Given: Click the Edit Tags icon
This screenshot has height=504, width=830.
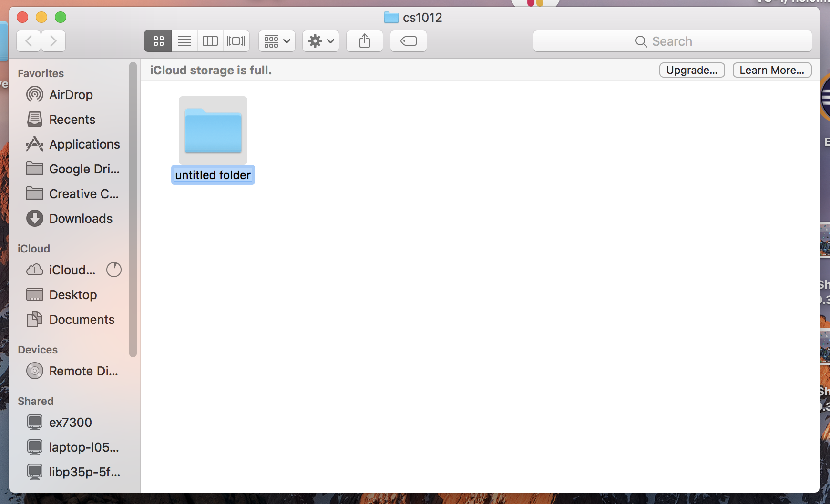Looking at the screenshot, I should pos(409,41).
